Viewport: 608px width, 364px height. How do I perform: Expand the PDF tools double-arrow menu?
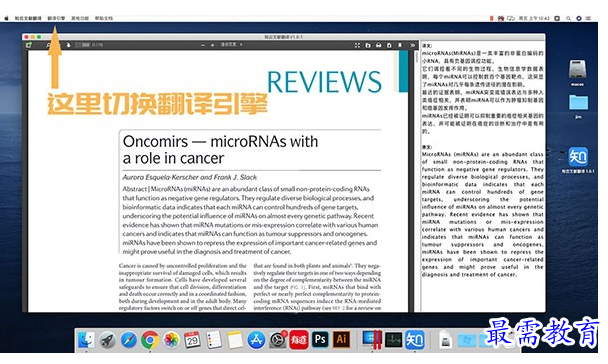(413, 45)
